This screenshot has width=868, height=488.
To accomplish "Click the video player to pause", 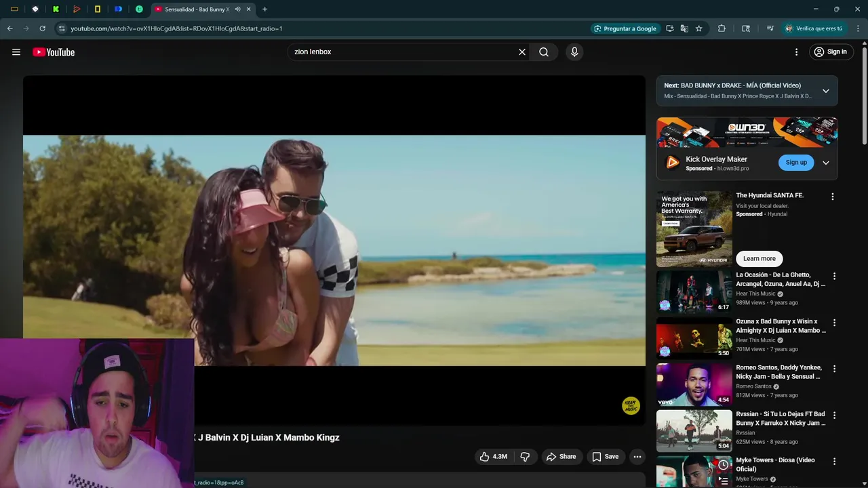I will point(334,250).
